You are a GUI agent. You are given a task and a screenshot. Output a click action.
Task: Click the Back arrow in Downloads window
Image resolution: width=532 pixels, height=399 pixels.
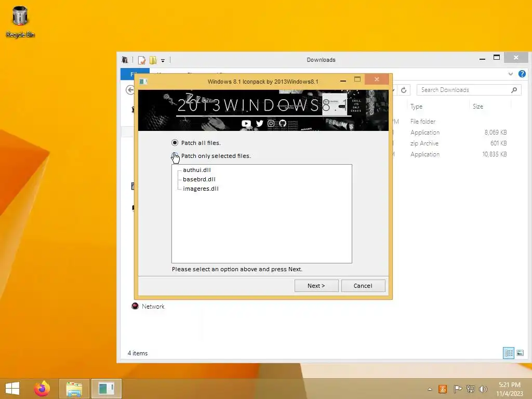130,90
